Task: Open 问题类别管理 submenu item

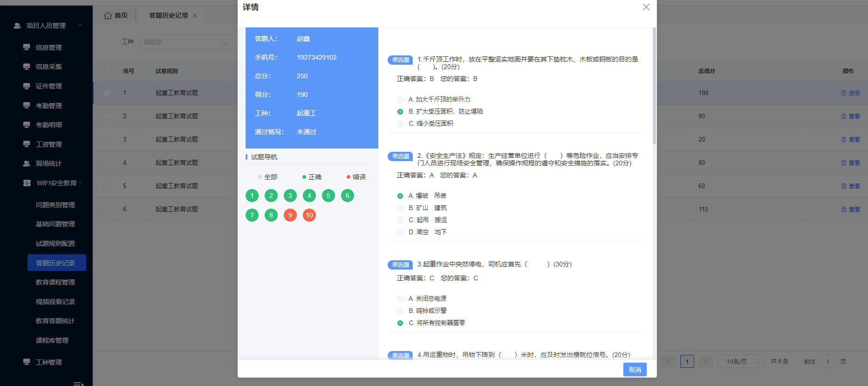Action: coord(55,205)
